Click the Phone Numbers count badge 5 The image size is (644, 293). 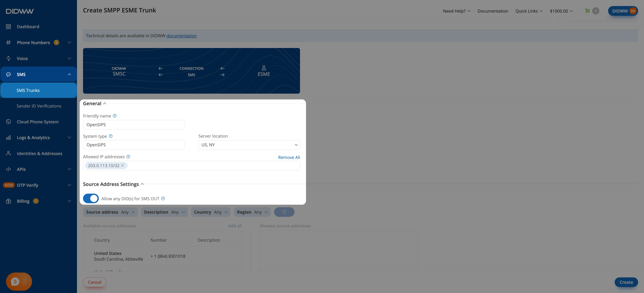point(56,42)
